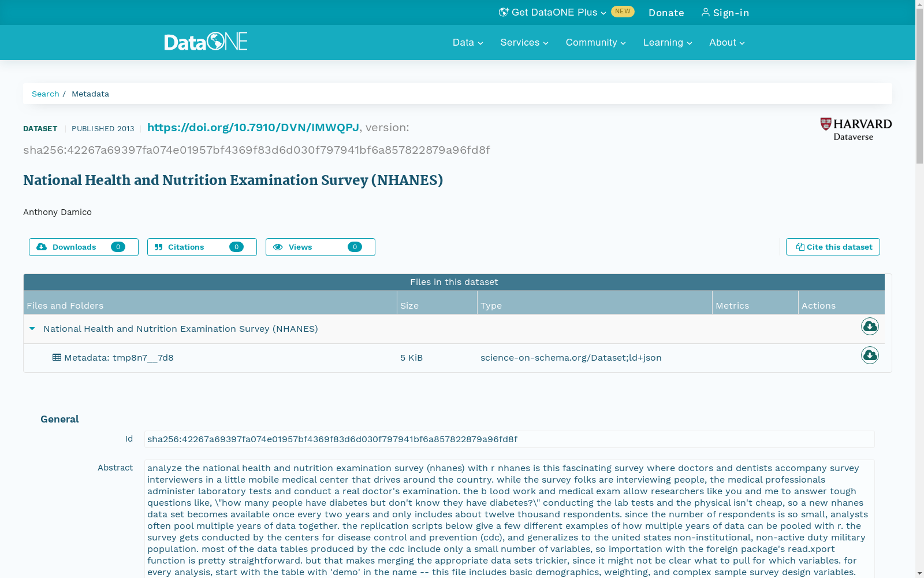Open the DataONE logo home link
This screenshot has width=924, height=578.
pyautogui.click(x=206, y=42)
